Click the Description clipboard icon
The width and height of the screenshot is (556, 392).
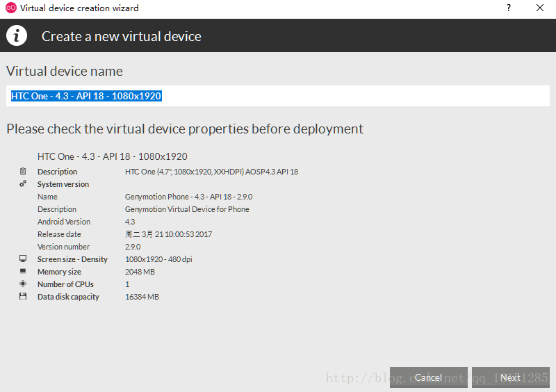(x=23, y=172)
